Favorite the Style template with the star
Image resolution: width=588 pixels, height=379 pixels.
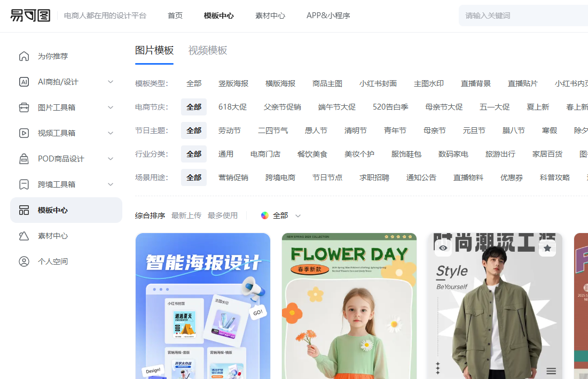coord(547,248)
